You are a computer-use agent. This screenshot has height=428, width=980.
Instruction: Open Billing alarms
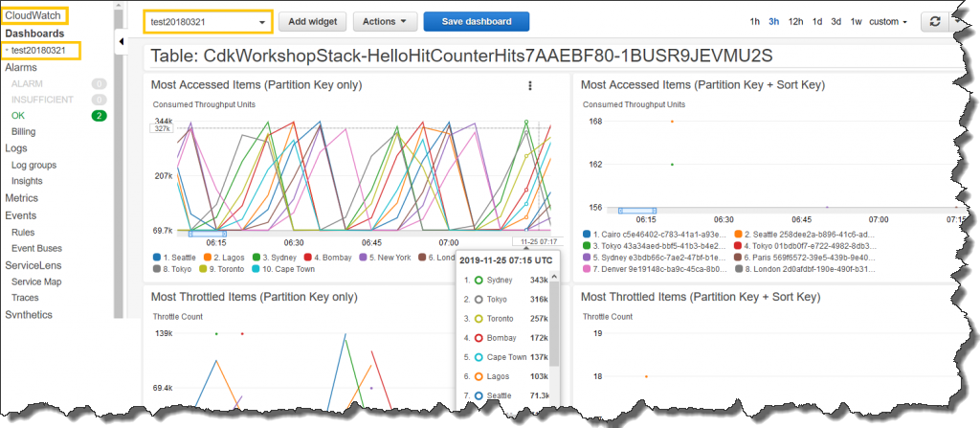(x=23, y=132)
